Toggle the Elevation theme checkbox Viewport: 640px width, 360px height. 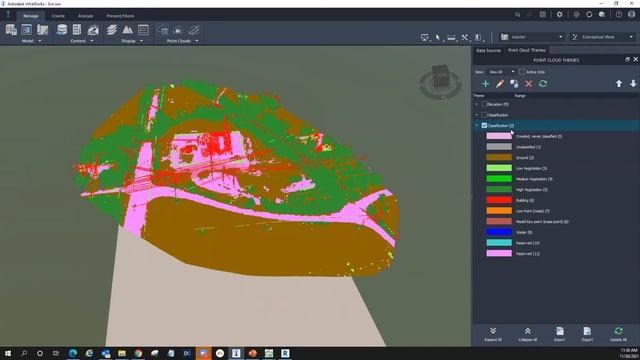point(484,104)
